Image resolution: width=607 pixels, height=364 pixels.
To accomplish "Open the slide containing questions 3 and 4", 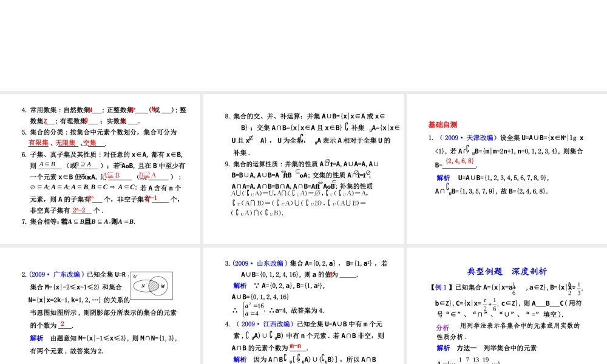I will click(x=303, y=306).
